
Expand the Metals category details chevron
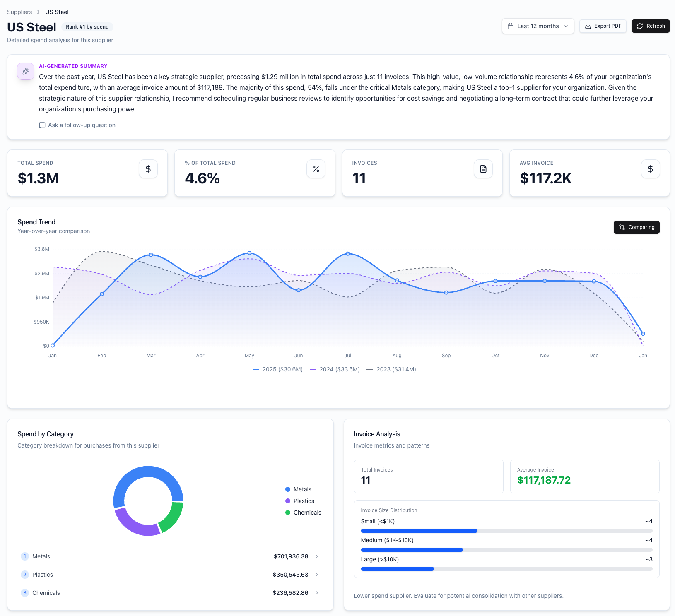316,556
